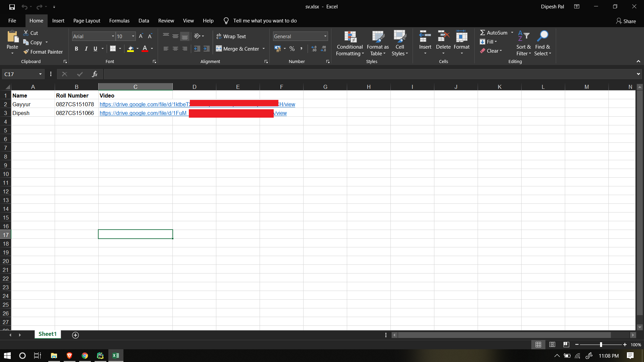Add a new sheet with plus icon
Screen dimensions: 644x362
75,335
